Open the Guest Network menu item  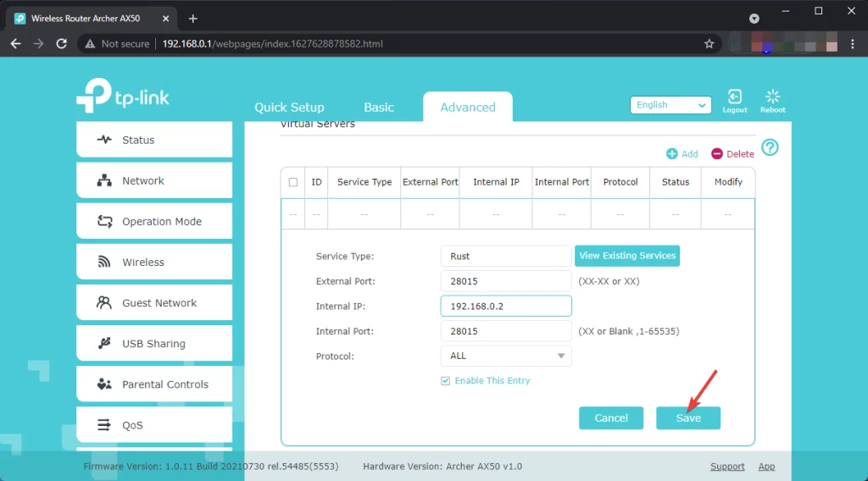tap(154, 302)
